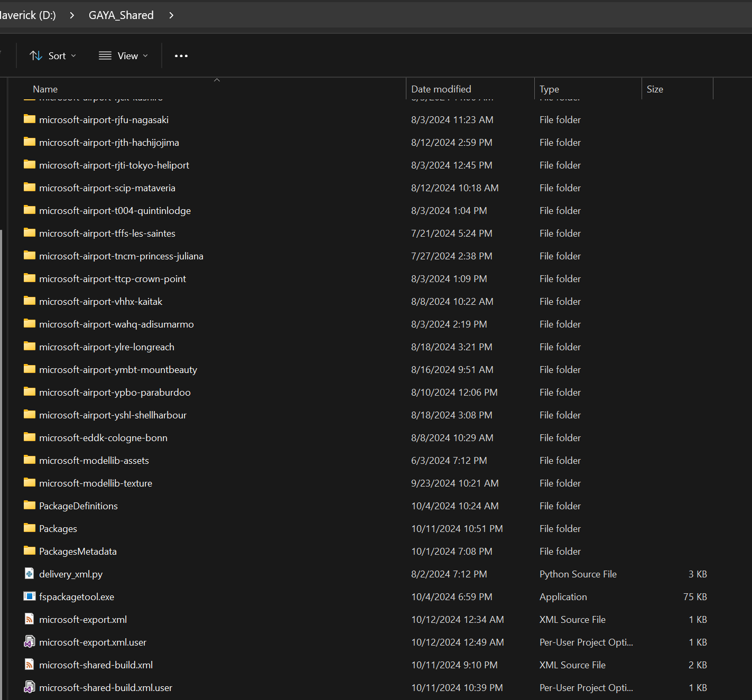Viewport: 752px width, 700px height.
Task: Click the PackageDefinitions folder icon
Action: pos(30,506)
